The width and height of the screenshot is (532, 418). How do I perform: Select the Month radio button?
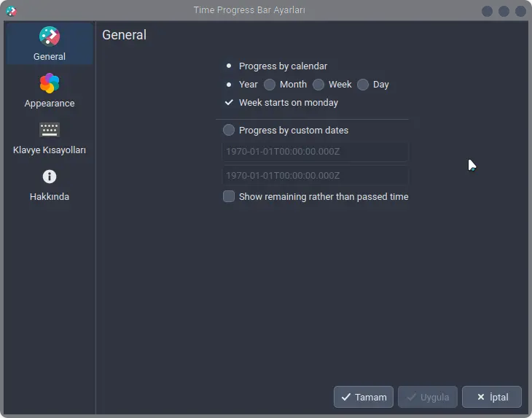(270, 85)
